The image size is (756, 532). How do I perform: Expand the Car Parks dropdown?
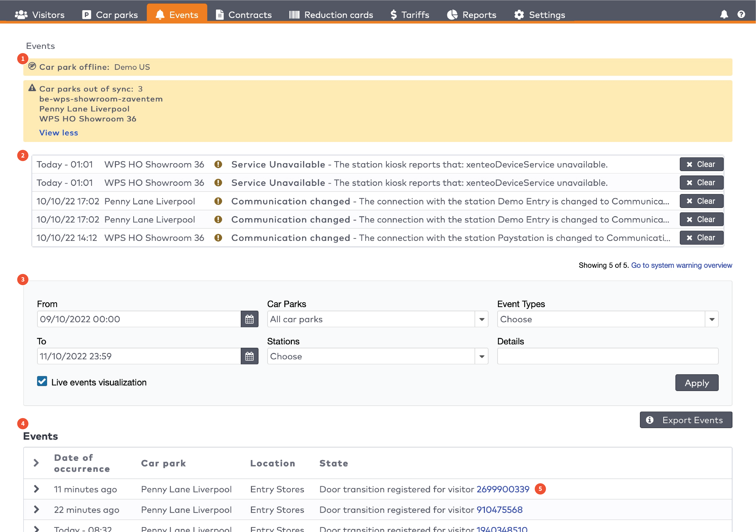[x=481, y=319]
